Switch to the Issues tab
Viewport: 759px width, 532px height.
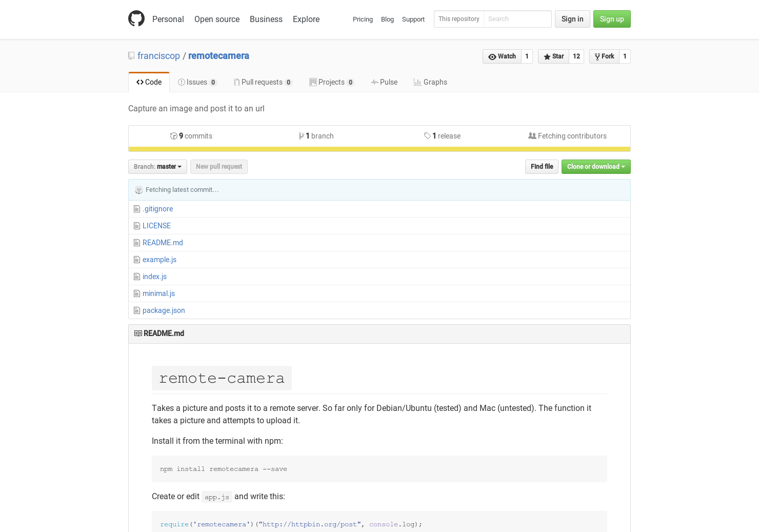click(x=197, y=82)
